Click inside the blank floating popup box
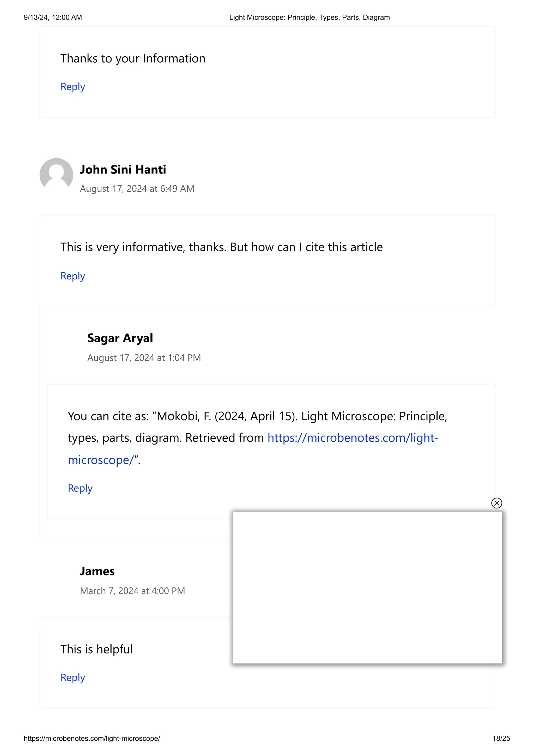 (x=367, y=587)
